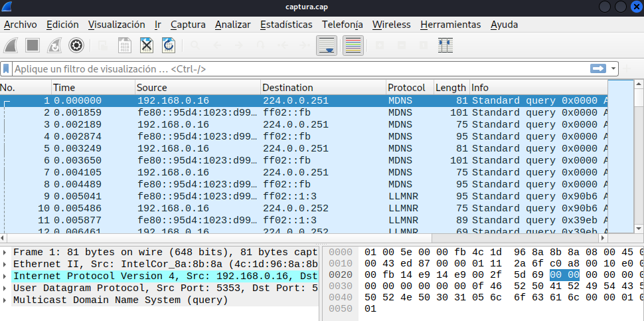
Task: Open the Wireless menu
Action: [392, 25]
